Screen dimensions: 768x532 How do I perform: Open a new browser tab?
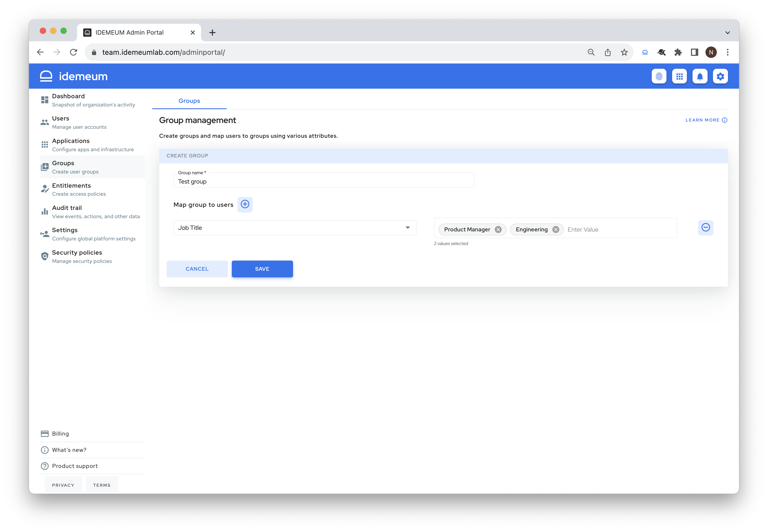click(x=212, y=33)
